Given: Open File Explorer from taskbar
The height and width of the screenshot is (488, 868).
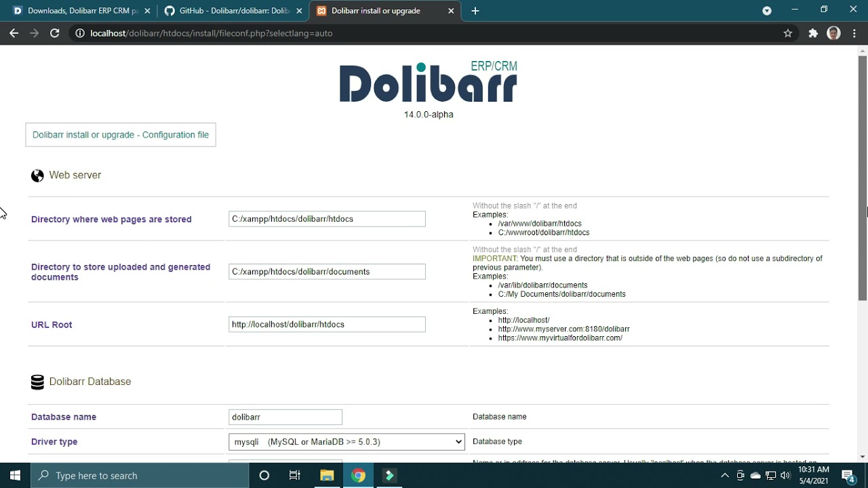Looking at the screenshot, I should (x=327, y=475).
